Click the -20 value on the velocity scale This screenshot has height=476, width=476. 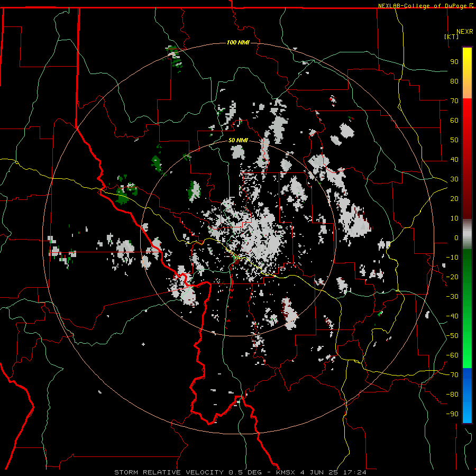(x=452, y=277)
